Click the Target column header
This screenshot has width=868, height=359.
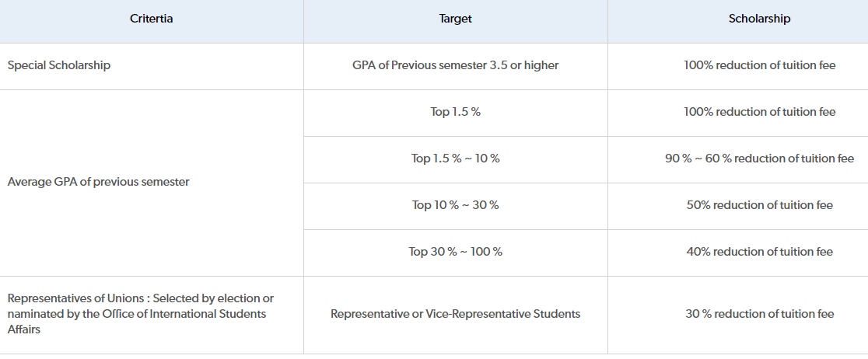[455, 19]
